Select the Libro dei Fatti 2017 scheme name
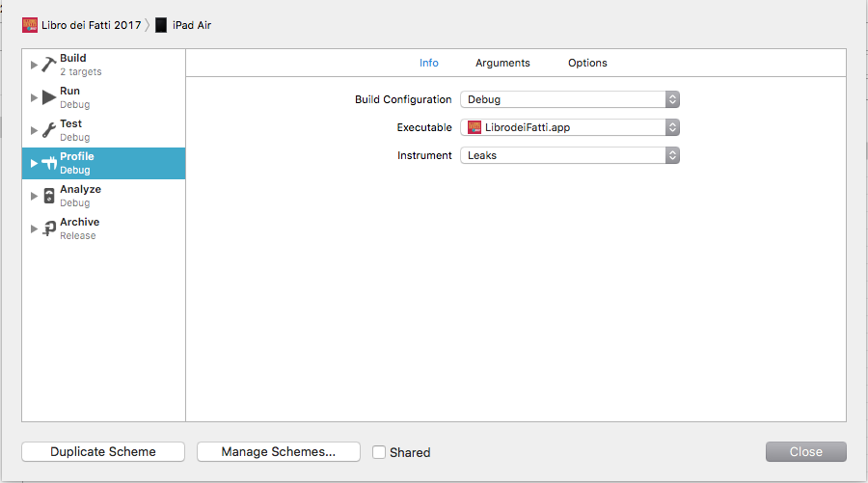 tap(92, 25)
